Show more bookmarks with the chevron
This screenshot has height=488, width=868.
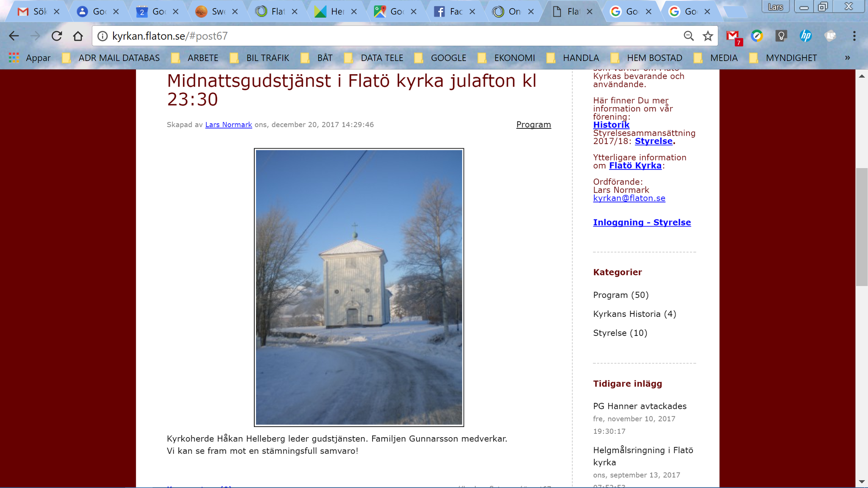click(848, 58)
